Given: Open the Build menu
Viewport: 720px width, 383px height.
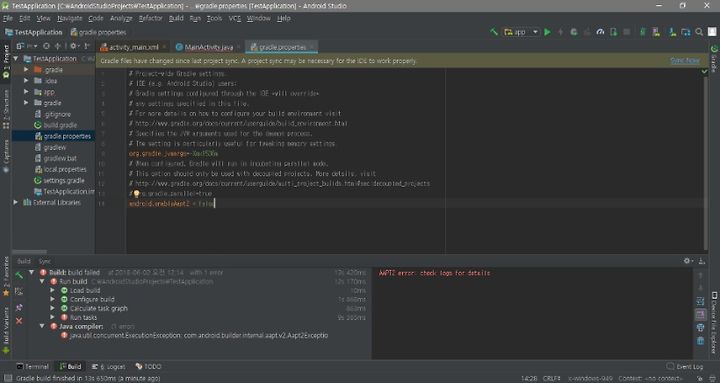Looking at the screenshot, I should [176, 18].
